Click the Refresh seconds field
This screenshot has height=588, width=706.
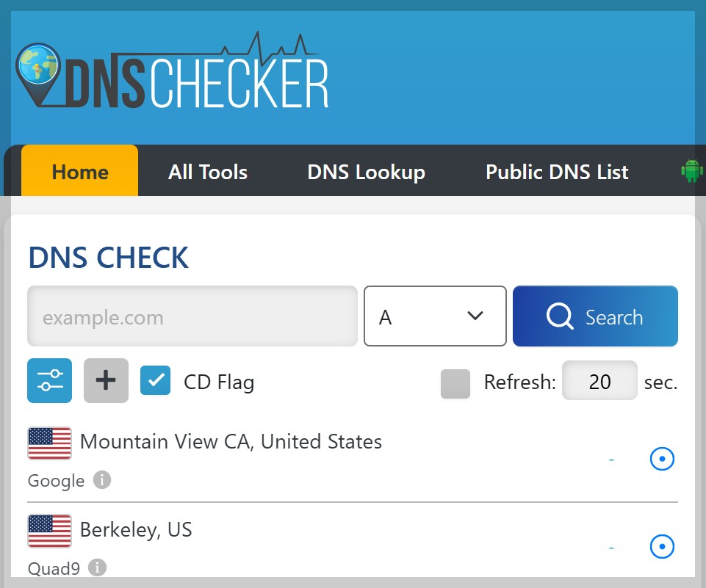pos(599,380)
